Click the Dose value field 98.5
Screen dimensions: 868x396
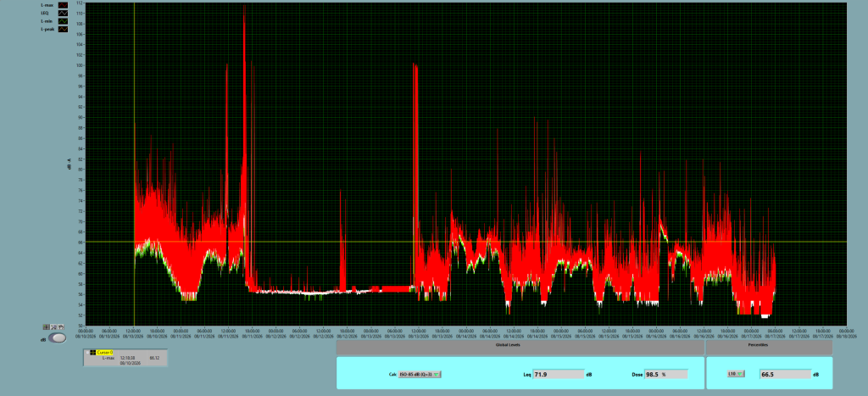[x=666, y=375]
